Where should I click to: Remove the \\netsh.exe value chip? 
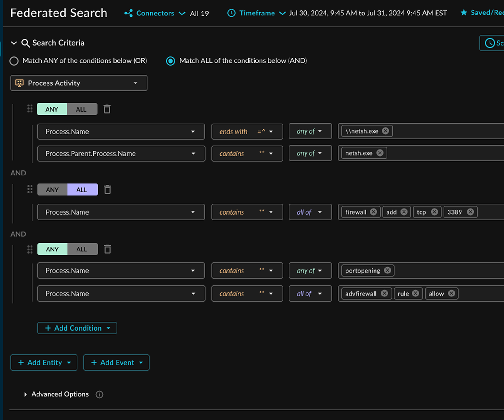point(386,131)
